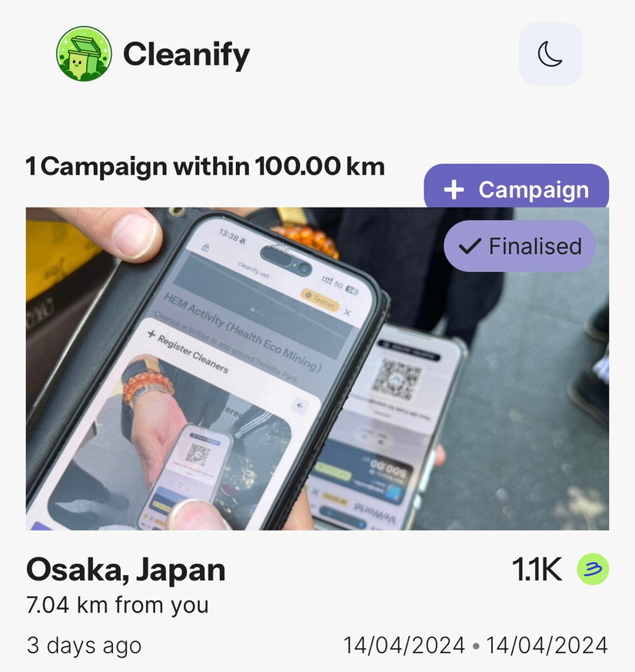Click the '1 Campaign within 100.00 km' heading
The image size is (635, 672).
click(204, 166)
